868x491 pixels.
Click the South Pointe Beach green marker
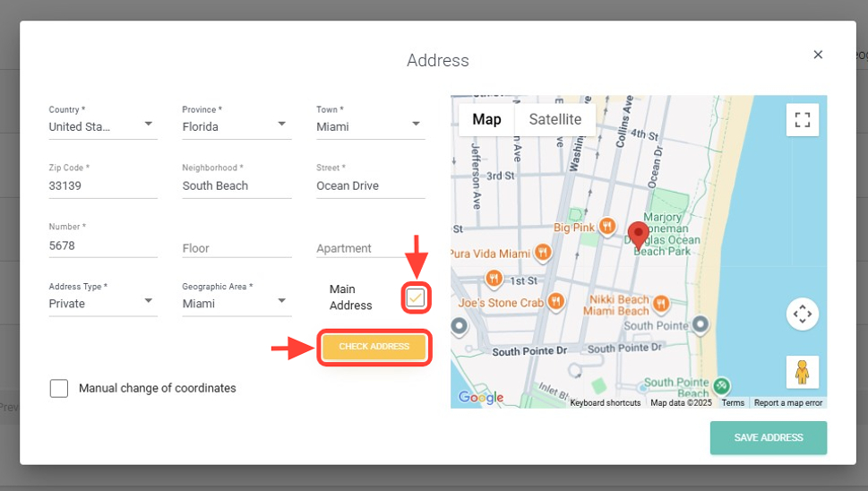[721, 386]
